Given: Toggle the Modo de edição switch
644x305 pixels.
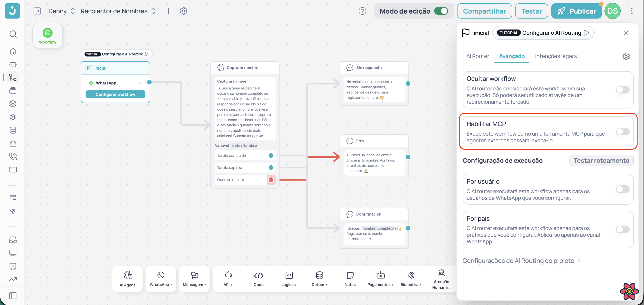Looking at the screenshot, I should pos(441,11).
